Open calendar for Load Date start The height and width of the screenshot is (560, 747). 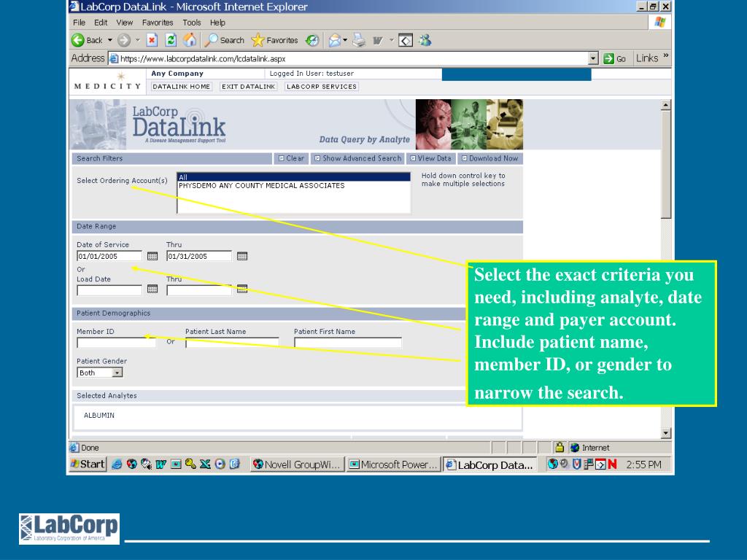[x=152, y=289]
